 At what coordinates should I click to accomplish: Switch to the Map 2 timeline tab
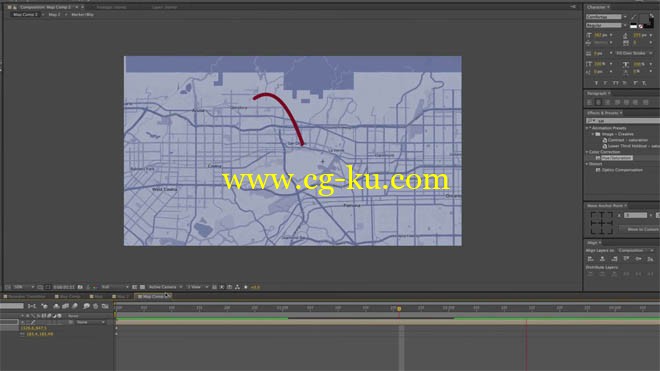[120, 296]
